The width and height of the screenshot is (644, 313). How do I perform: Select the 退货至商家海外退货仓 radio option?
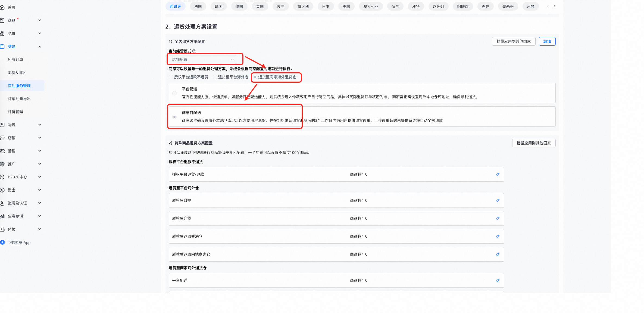[255, 77]
